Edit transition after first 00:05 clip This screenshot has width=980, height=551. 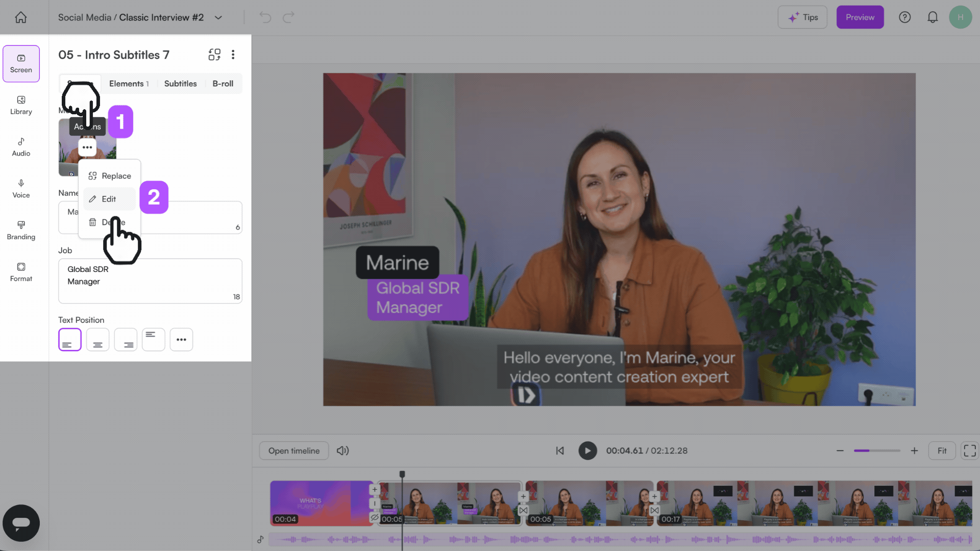[x=523, y=510]
